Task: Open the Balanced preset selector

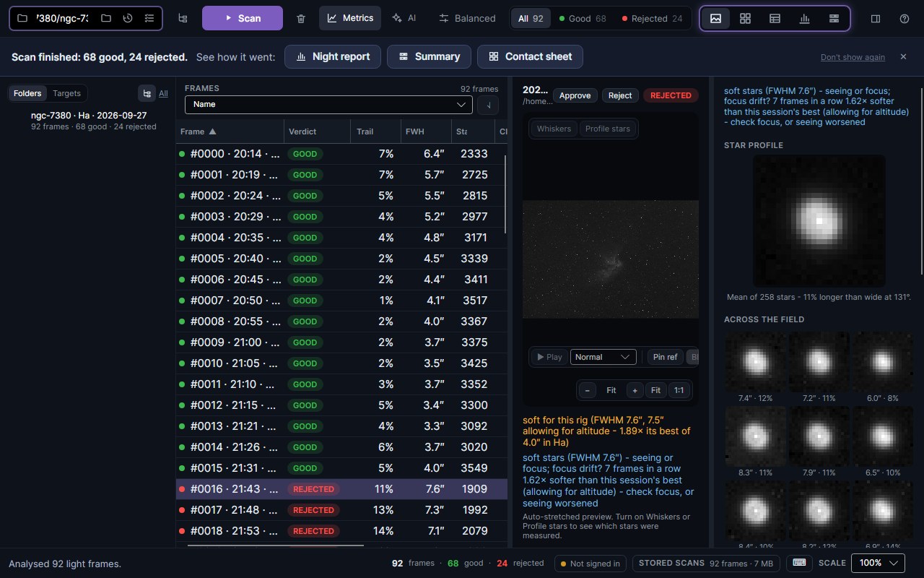Action: (467, 18)
